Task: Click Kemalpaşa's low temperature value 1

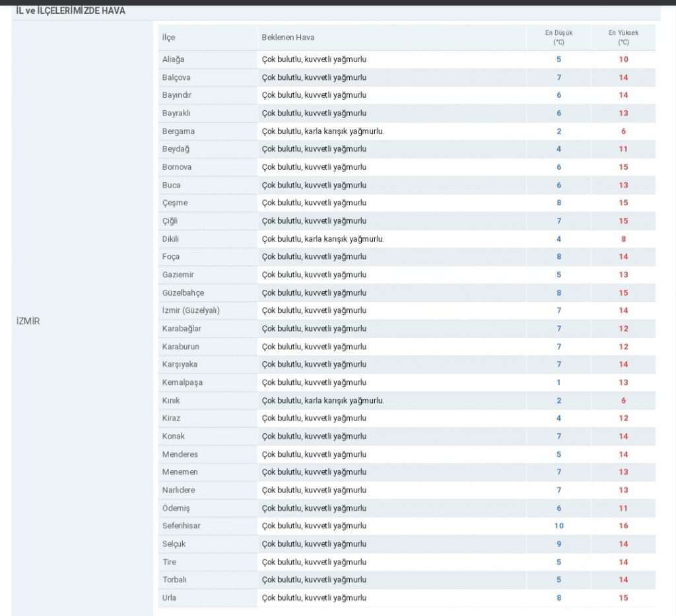Action: click(x=558, y=383)
